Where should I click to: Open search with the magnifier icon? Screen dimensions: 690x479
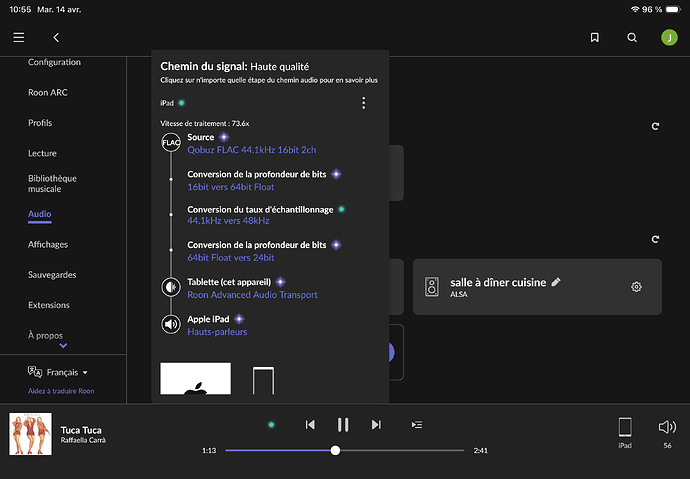632,37
